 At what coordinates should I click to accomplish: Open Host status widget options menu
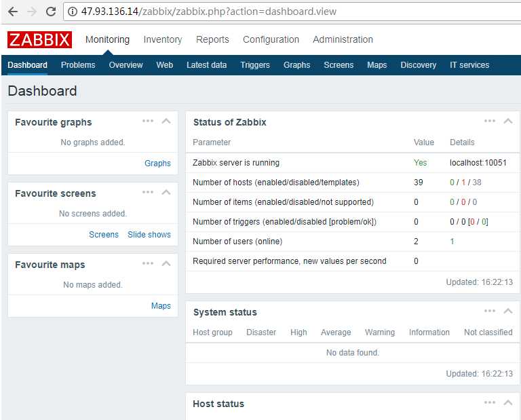point(490,402)
